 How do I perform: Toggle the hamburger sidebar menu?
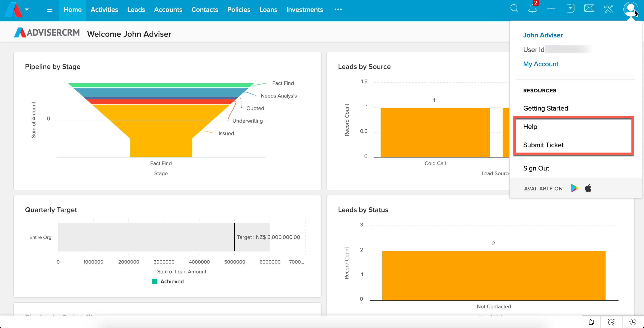tap(49, 9)
